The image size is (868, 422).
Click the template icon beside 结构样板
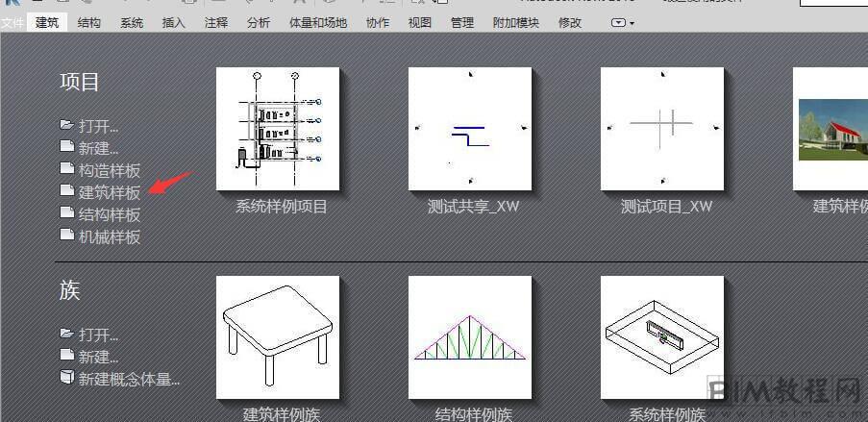(x=67, y=212)
